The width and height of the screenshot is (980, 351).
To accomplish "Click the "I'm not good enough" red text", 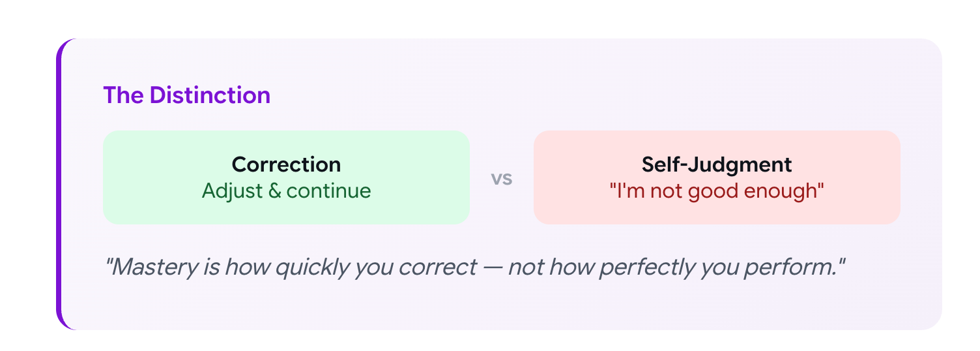I will click(717, 191).
